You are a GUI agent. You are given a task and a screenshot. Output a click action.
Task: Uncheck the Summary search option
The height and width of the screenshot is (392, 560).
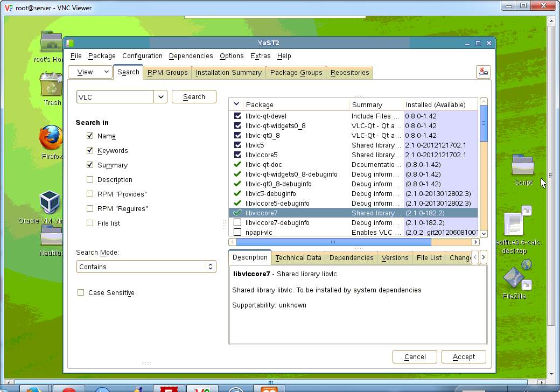tap(90, 165)
